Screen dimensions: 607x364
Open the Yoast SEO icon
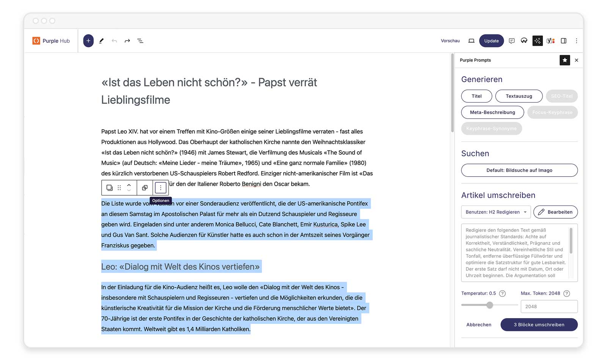pos(551,41)
